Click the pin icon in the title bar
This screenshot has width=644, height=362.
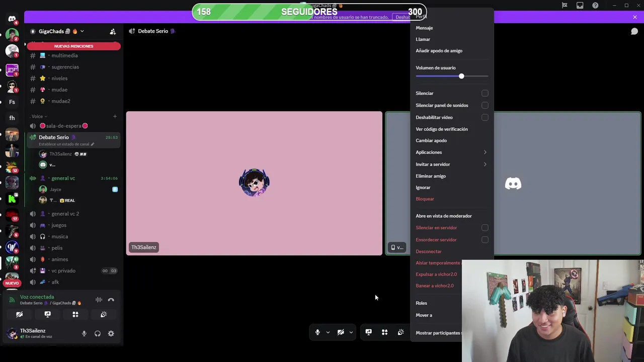(565, 6)
